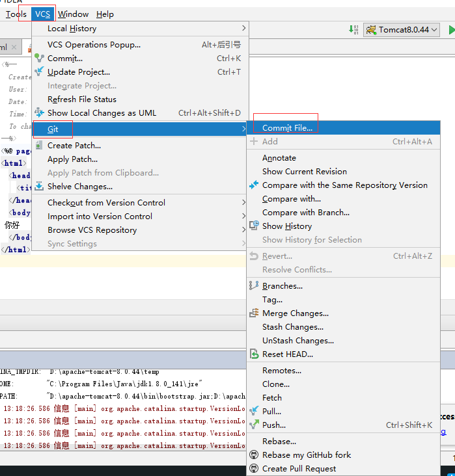This screenshot has width=455, height=476.
Task: Open the Help menu
Action: [x=105, y=14]
